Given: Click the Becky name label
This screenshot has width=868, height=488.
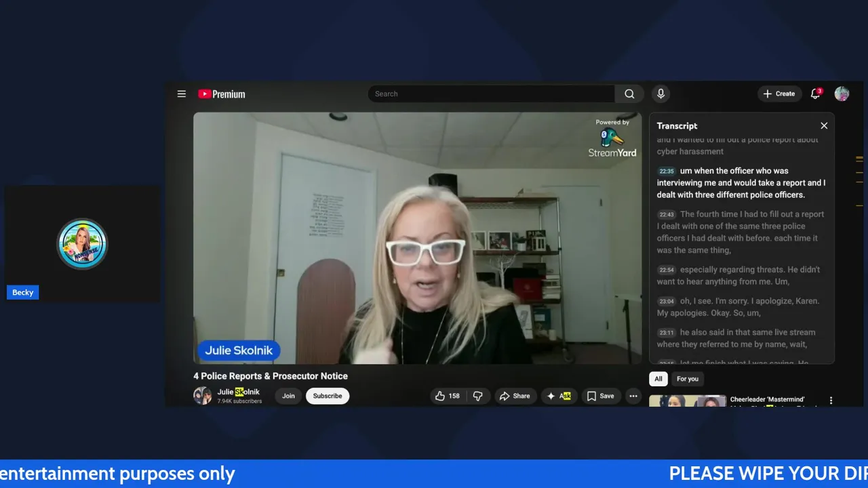Looking at the screenshot, I should [x=22, y=293].
